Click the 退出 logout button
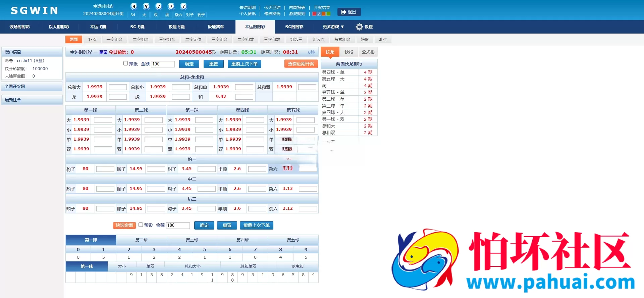The height and width of the screenshot is (298, 644). point(349,12)
